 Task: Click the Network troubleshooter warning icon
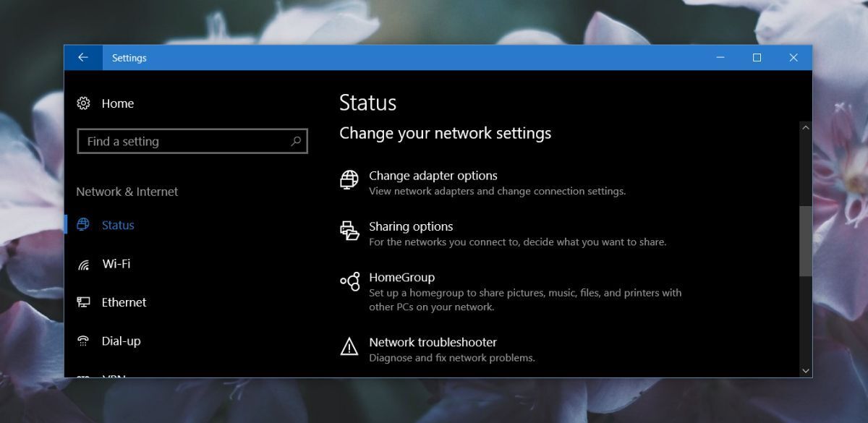(x=349, y=346)
